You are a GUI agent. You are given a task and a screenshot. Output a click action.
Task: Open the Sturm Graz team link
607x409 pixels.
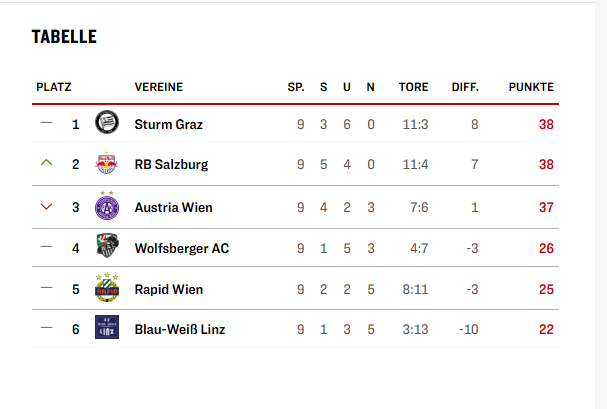168,125
